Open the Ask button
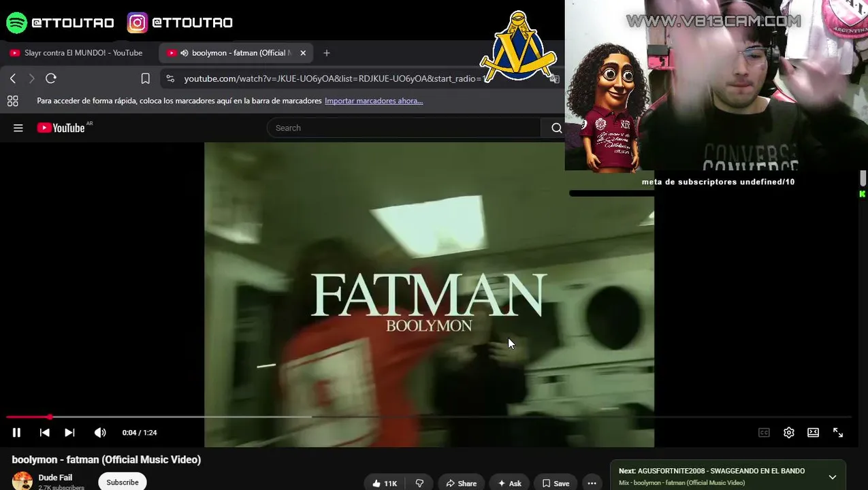This screenshot has width=868, height=490. [x=509, y=483]
